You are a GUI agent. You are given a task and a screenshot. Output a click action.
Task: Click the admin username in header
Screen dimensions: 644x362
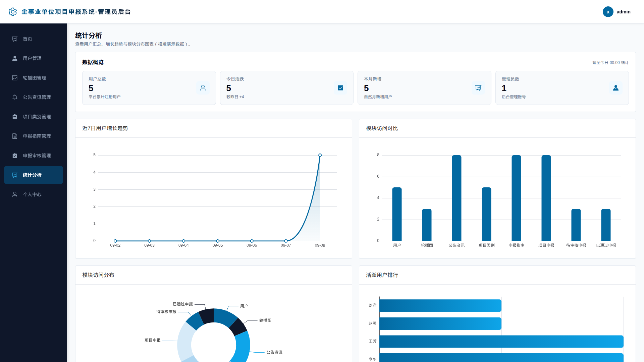click(x=624, y=12)
